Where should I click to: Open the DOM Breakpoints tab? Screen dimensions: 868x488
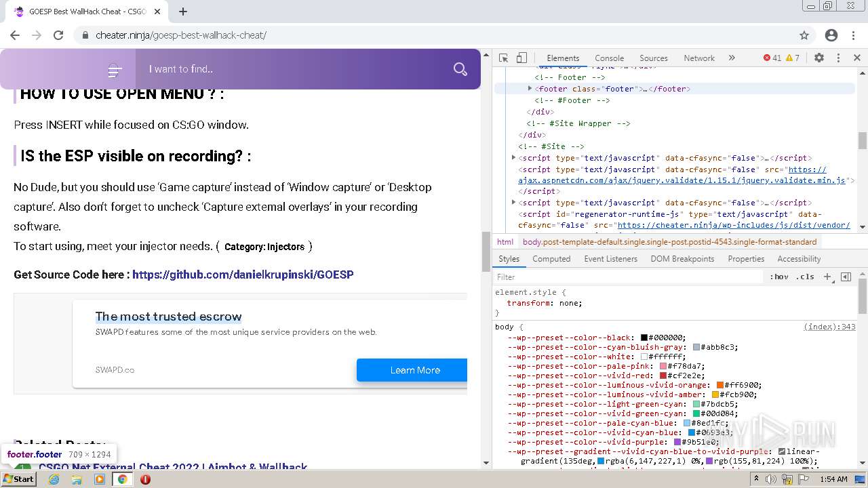point(682,259)
